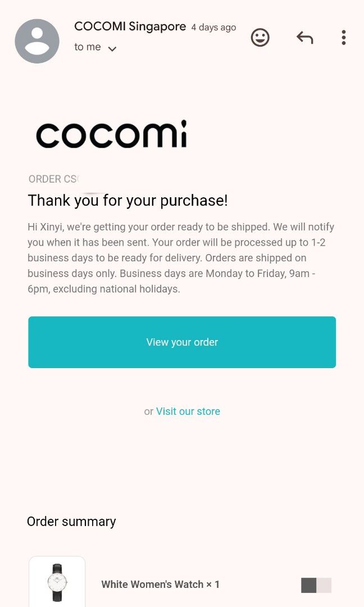Click the obscured item price block
The image size is (364, 607).
(316, 585)
